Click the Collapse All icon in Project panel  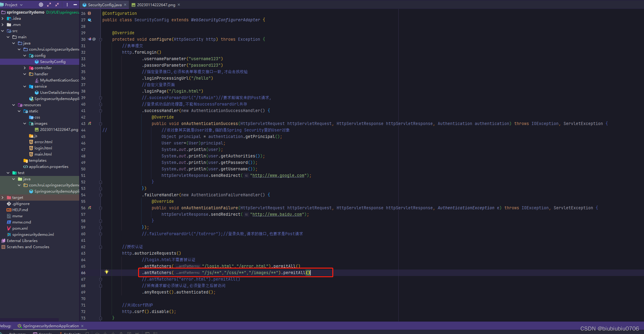tap(57, 5)
